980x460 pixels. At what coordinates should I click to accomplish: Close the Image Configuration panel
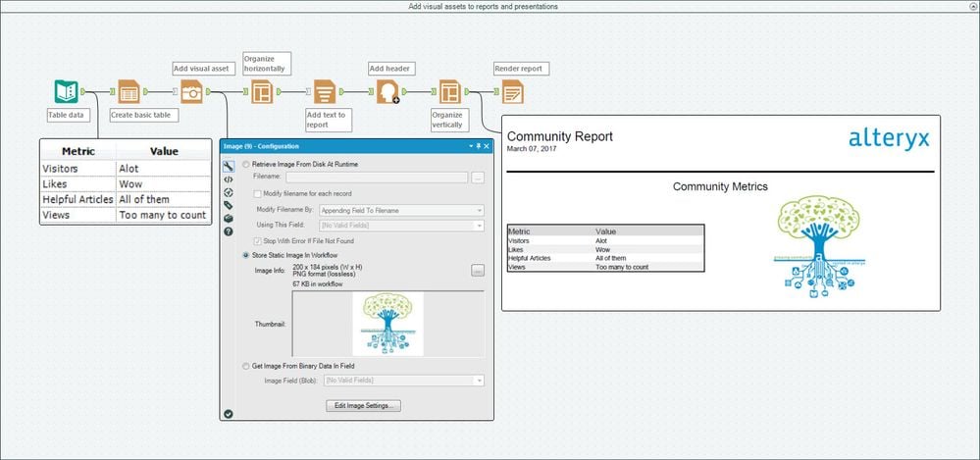click(x=487, y=145)
